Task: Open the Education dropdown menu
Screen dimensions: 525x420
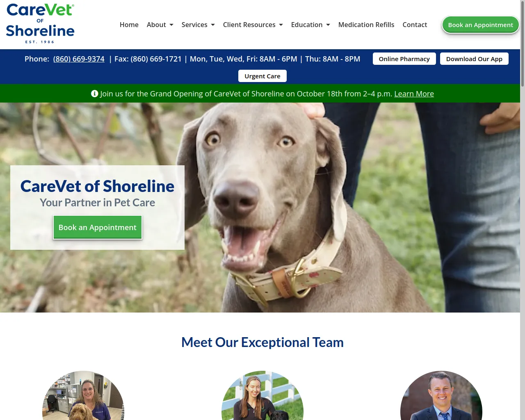Action: point(310,25)
